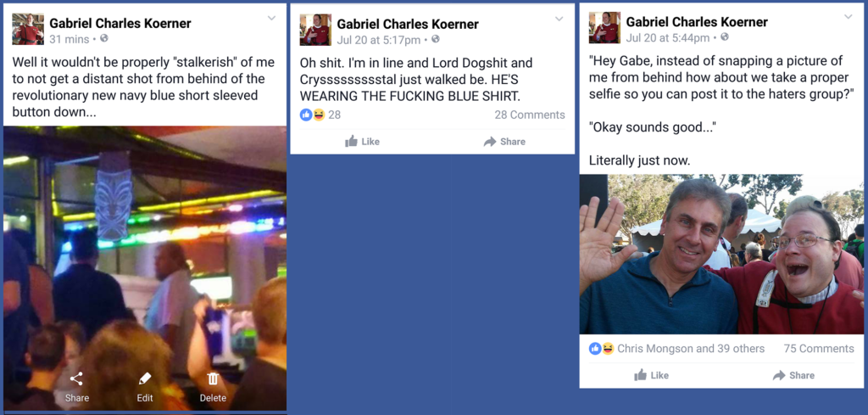Click Gabriel Charles Koerner name on 5:17pm post
The height and width of the screenshot is (415, 868).
click(x=408, y=25)
